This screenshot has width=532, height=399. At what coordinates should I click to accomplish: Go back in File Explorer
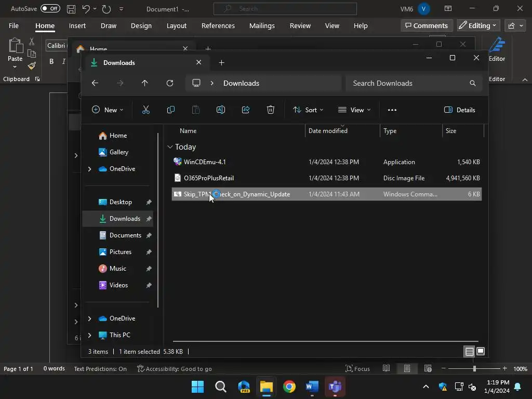(x=95, y=83)
